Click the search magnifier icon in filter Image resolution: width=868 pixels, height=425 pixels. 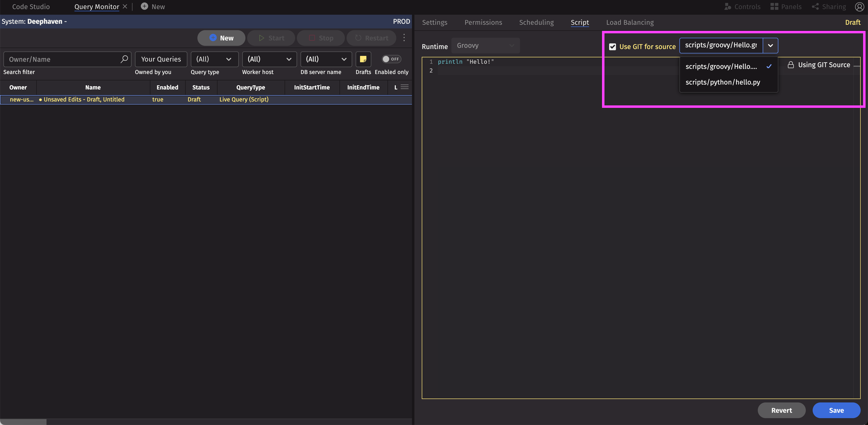(x=124, y=59)
